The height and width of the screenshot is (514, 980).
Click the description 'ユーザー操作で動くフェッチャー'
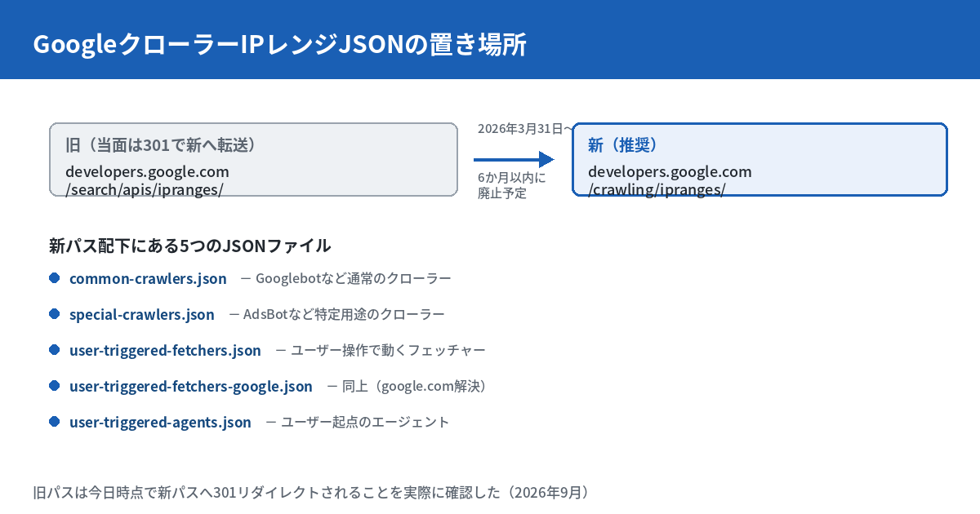tap(388, 351)
